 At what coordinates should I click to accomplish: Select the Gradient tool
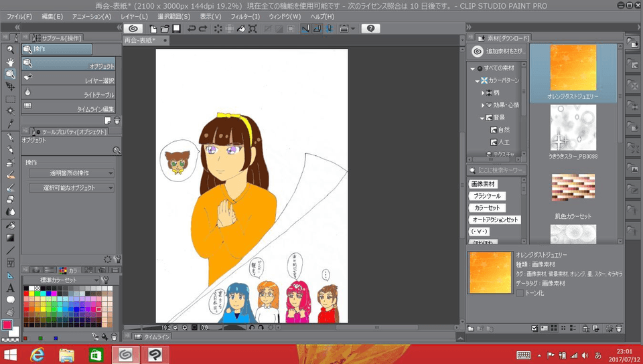coord(10,238)
